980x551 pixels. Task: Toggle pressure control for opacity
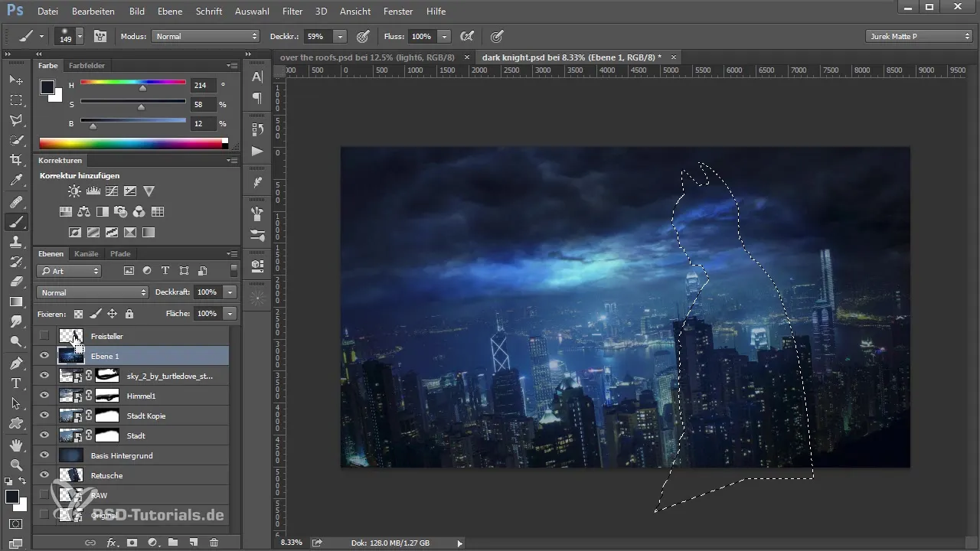click(363, 36)
